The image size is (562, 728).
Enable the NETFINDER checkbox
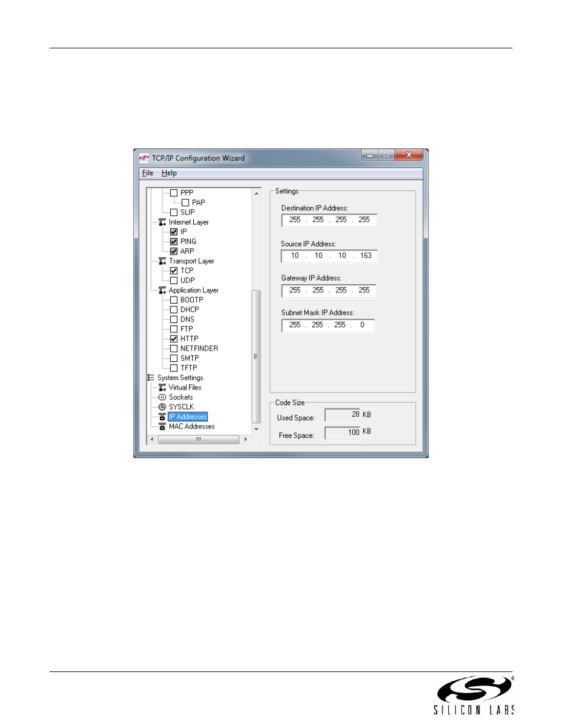coord(174,348)
